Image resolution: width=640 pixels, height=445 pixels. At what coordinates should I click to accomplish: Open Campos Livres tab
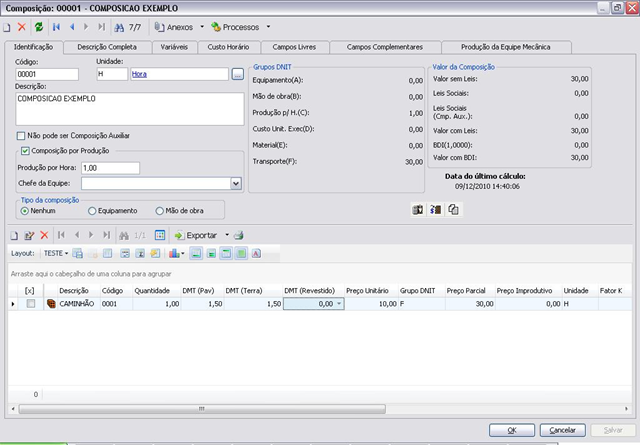(294, 47)
